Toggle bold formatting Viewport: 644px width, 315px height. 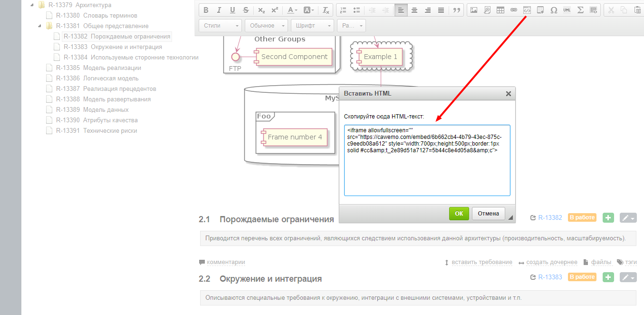[206, 10]
